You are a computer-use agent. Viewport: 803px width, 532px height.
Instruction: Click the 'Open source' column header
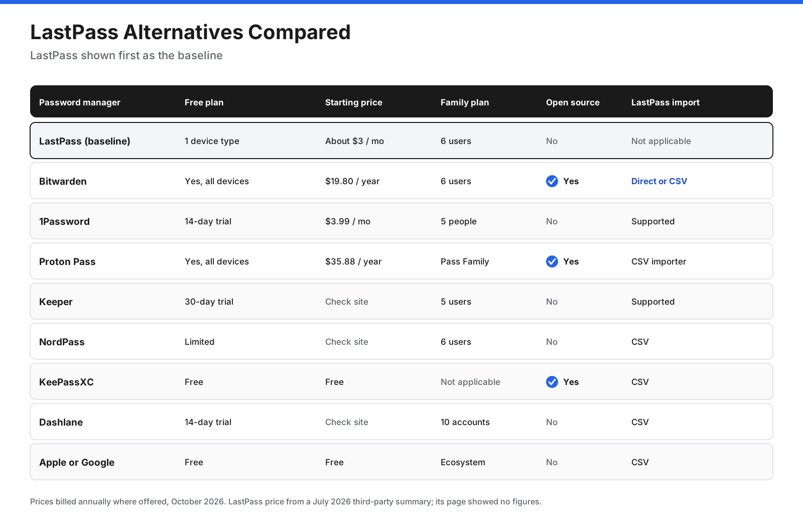tap(573, 102)
